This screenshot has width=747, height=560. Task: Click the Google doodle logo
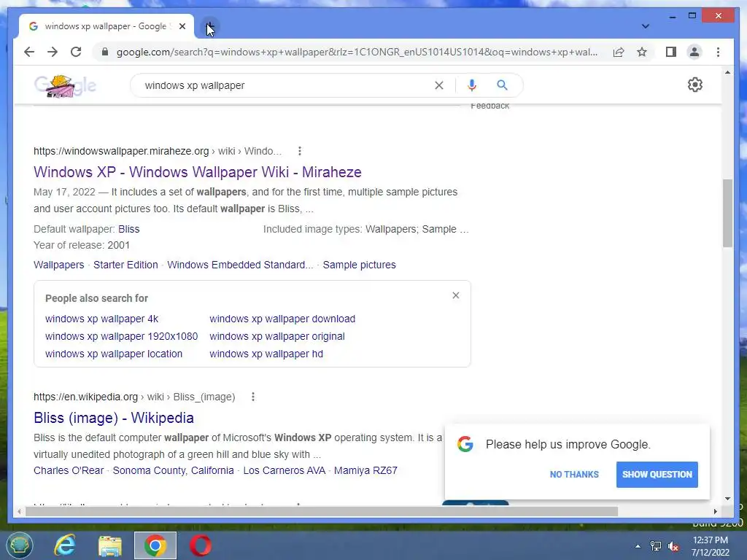point(65,86)
